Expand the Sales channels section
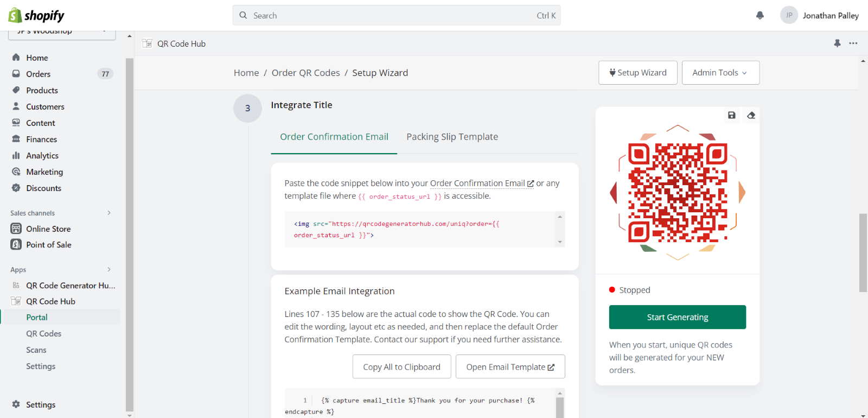This screenshot has height=418, width=868. [x=109, y=213]
